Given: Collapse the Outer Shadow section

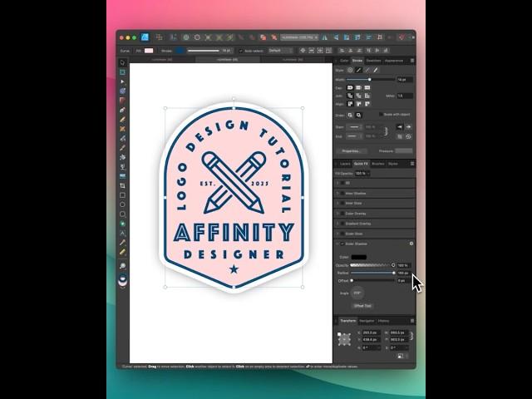Looking at the screenshot, I should (337, 244).
